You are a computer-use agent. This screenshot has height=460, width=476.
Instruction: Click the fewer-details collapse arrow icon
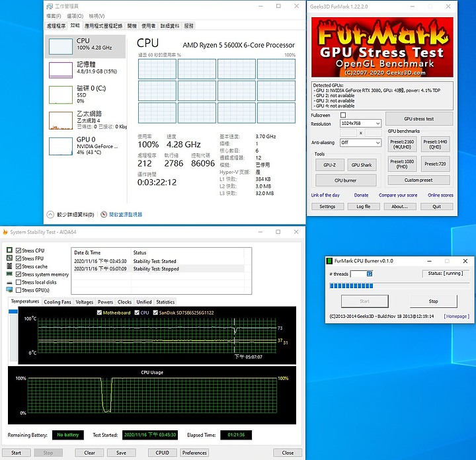click(50, 215)
